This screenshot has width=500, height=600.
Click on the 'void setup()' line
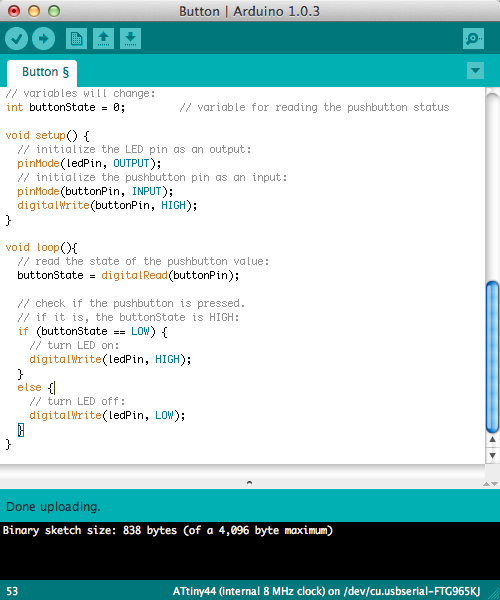(48, 135)
